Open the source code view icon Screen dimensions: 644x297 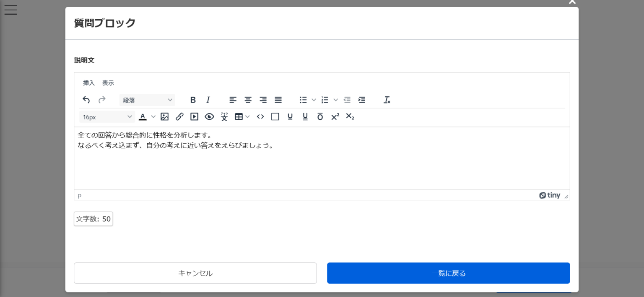pos(260,117)
